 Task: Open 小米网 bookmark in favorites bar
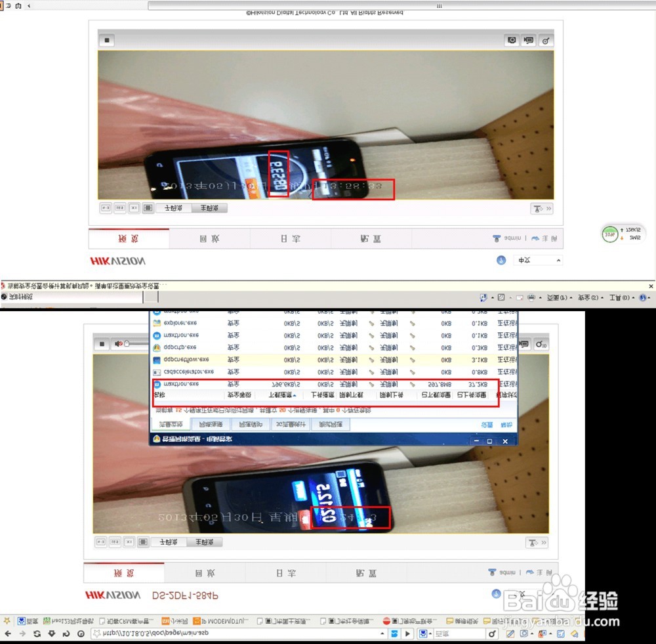click(174, 621)
